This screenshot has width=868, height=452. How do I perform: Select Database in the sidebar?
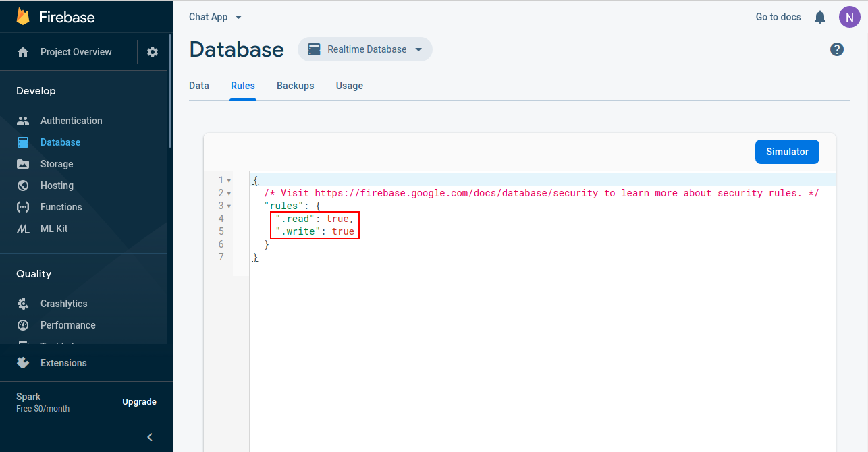pyautogui.click(x=59, y=142)
